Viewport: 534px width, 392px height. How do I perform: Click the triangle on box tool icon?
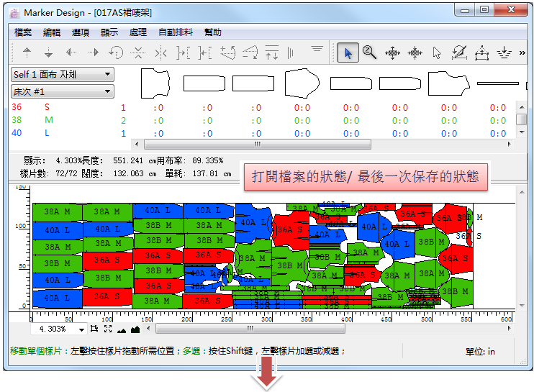click(481, 53)
